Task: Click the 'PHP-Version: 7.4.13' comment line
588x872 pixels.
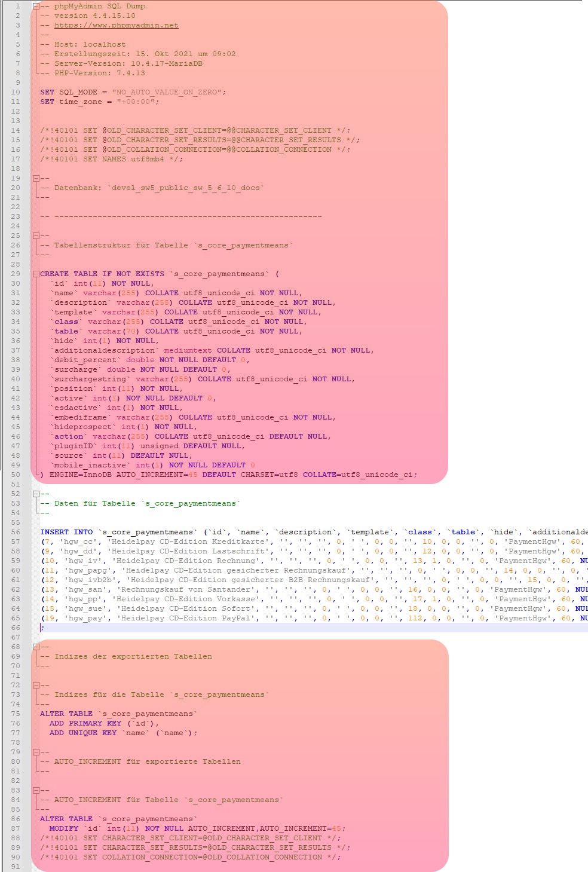Action: (93, 73)
